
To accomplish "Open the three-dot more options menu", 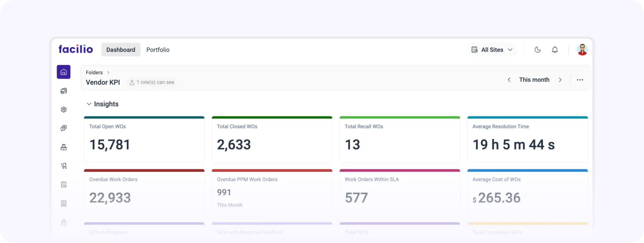I will tap(580, 80).
